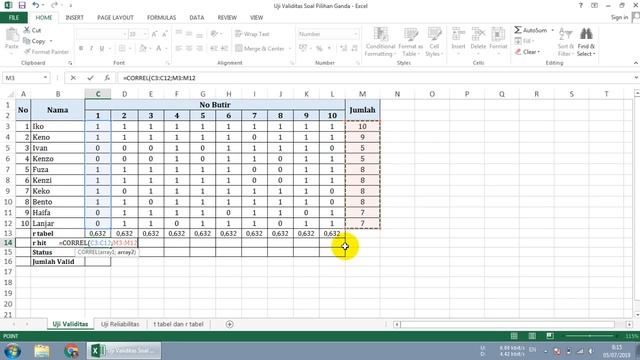Click the Save icon in quick access toolbar

point(22,5)
